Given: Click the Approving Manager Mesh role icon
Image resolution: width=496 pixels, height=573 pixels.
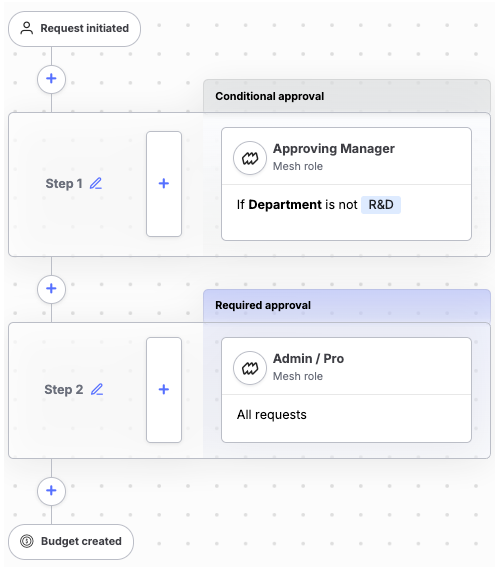Looking at the screenshot, I should coord(250,158).
